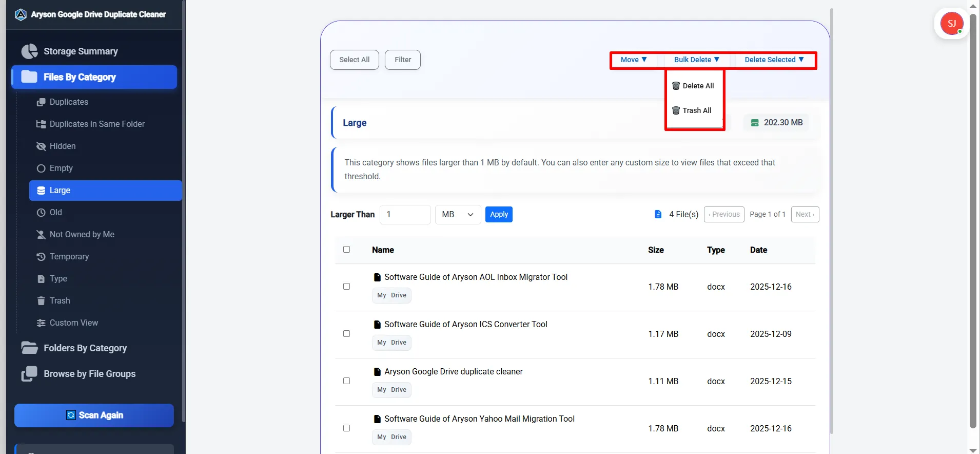This screenshot has height=454, width=980.
Task: Click the Larger Than value input
Action: point(405,215)
